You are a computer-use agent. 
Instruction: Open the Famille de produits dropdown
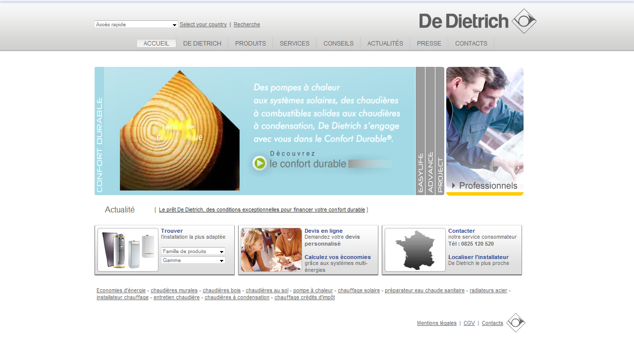[x=193, y=252]
